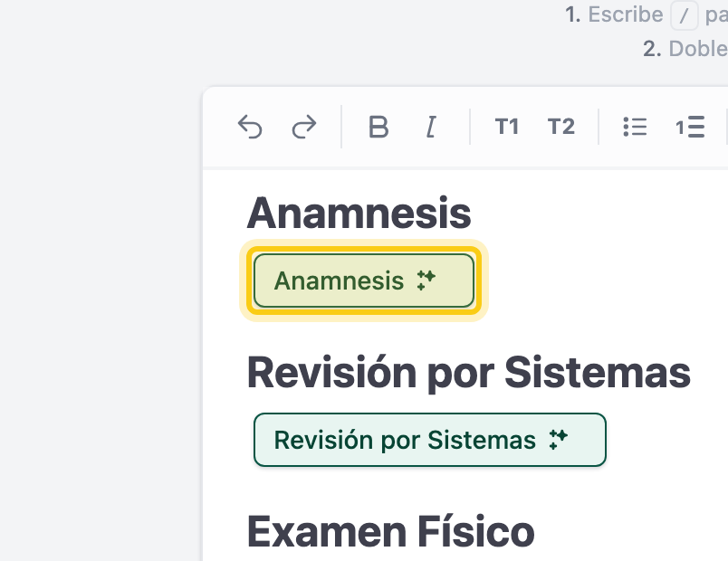Screen dimensions: 728x561
Task: Click the Anamnesis heading text
Action: coord(359,214)
